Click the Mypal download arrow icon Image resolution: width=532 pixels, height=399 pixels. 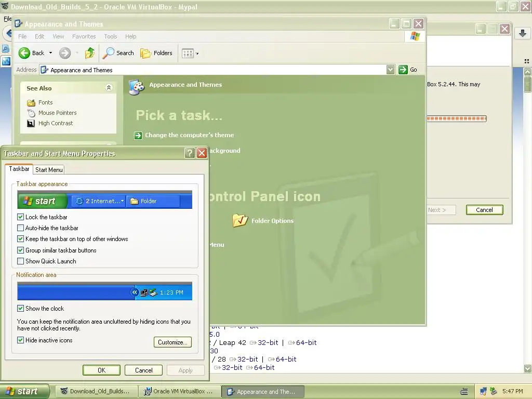point(523,33)
